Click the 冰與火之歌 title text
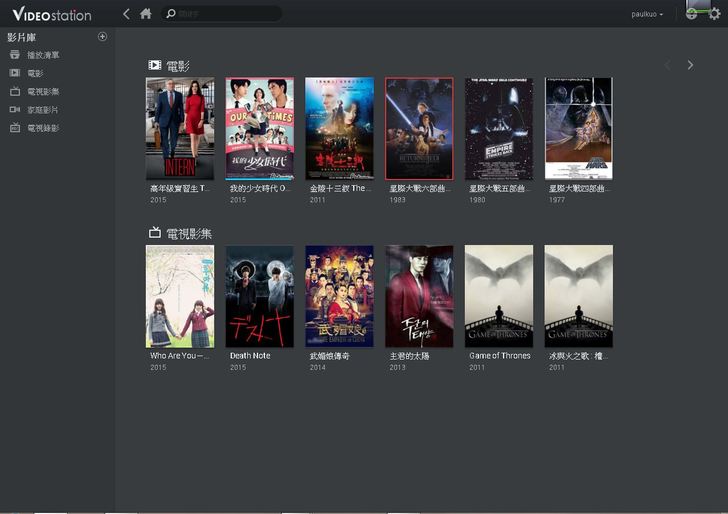Image resolution: width=728 pixels, height=514 pixels. [x=578, y=356]
